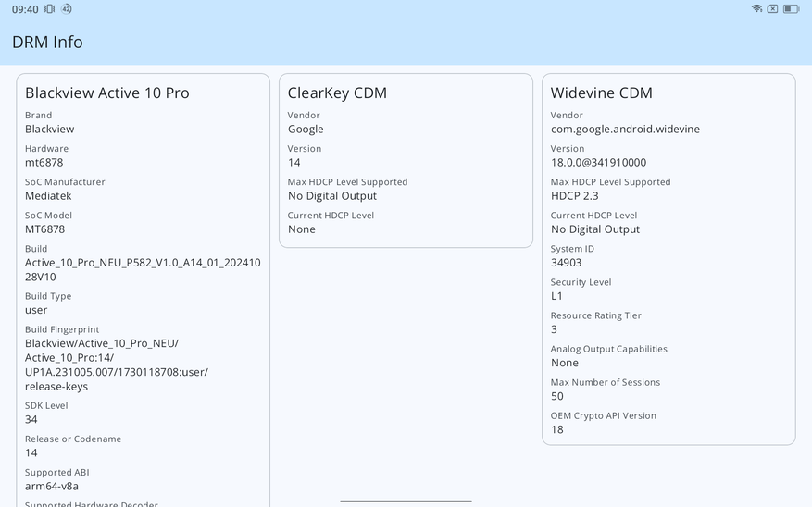Tap the ClearKey vendor Google value
Image resolution: width=812 pixels, height=507 pixels.
306,130
